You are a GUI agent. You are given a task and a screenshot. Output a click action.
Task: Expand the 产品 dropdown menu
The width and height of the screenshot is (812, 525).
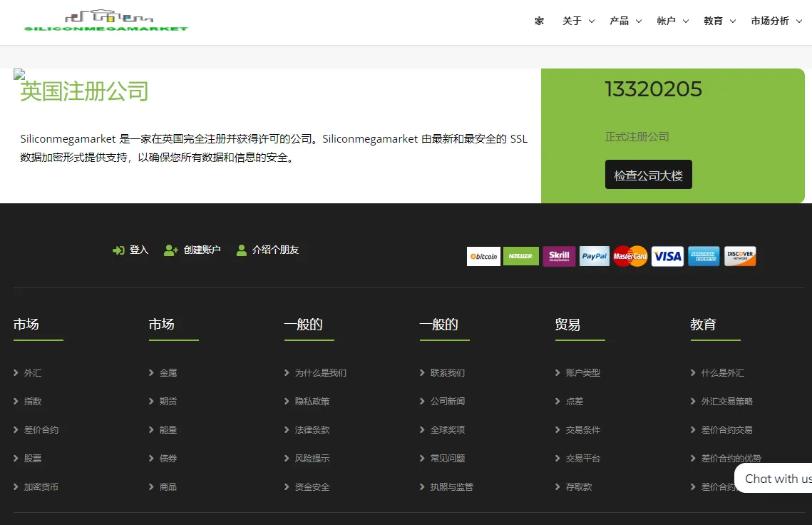click(x=625, y=21)
